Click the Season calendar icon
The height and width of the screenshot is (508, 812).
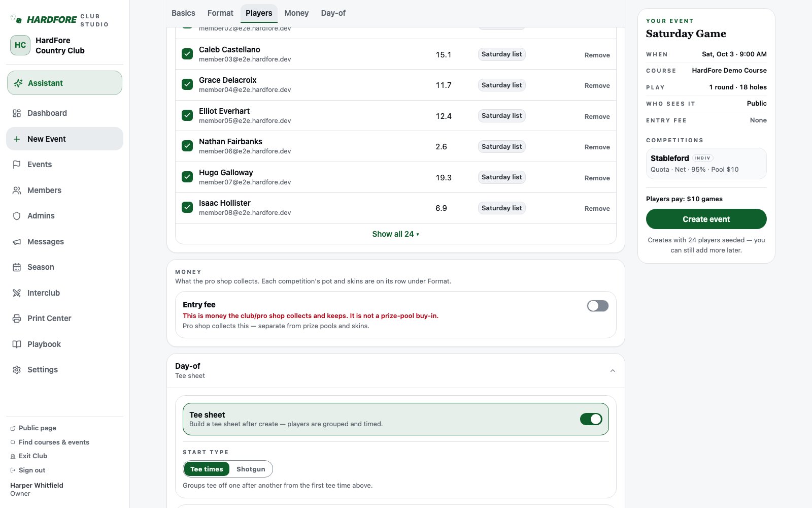click(17, 267)
